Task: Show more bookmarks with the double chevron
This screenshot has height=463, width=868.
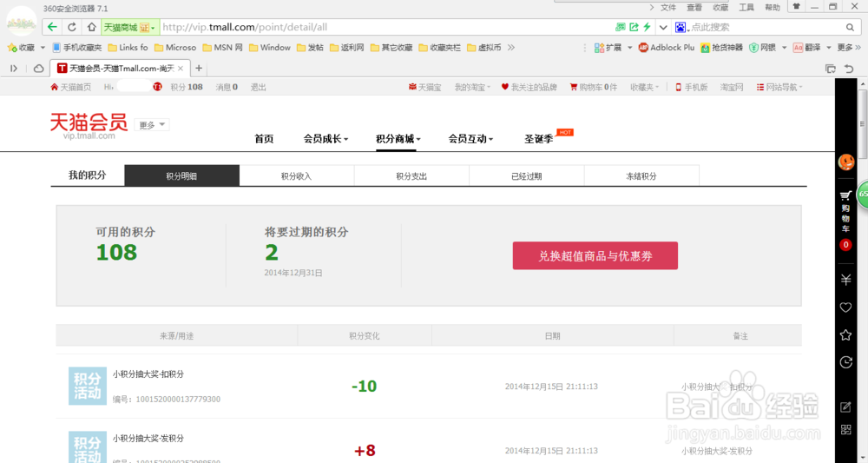Action: click(x=511, y=48)
